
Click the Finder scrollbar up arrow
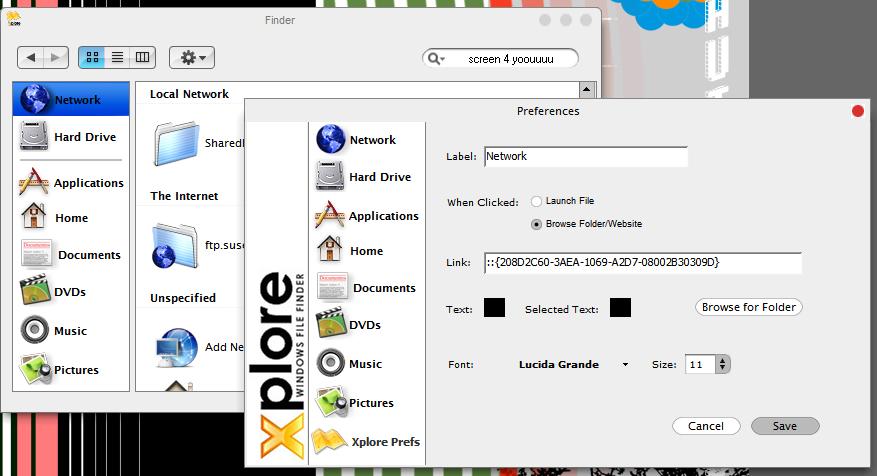pos(586,89)
